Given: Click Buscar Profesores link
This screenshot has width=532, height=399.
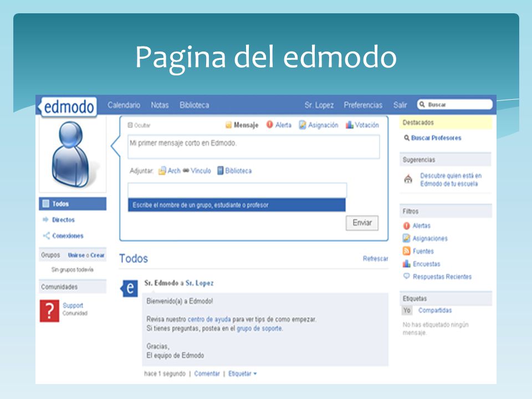Looking at the screenshot, I should pyautogui.click(x=436, y=138).
